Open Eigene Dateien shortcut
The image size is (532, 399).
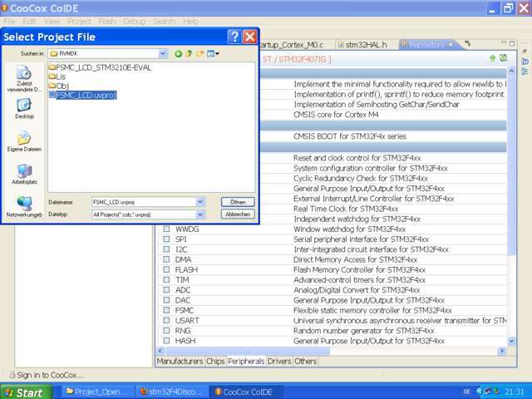[x=24, y=141]
